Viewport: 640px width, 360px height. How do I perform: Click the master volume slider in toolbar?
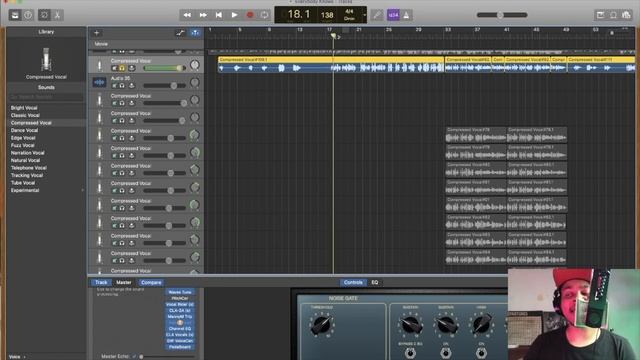(x=502, y=15)
